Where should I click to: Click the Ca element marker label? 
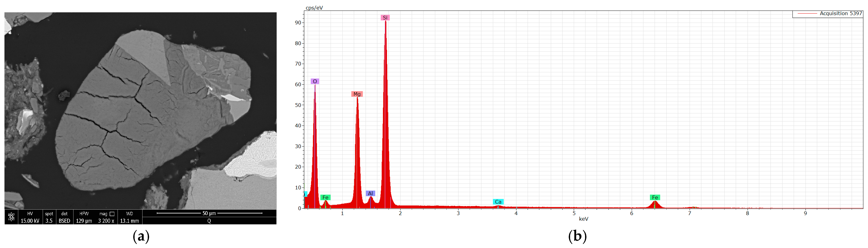498,202
